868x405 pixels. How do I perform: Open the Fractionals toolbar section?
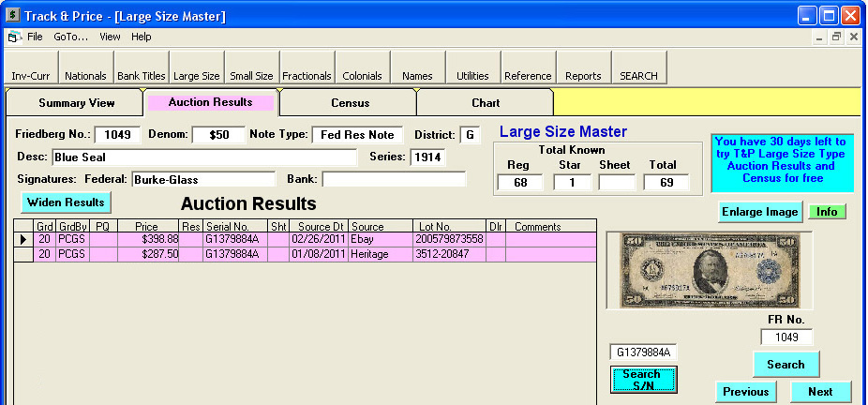coord(307,76)
